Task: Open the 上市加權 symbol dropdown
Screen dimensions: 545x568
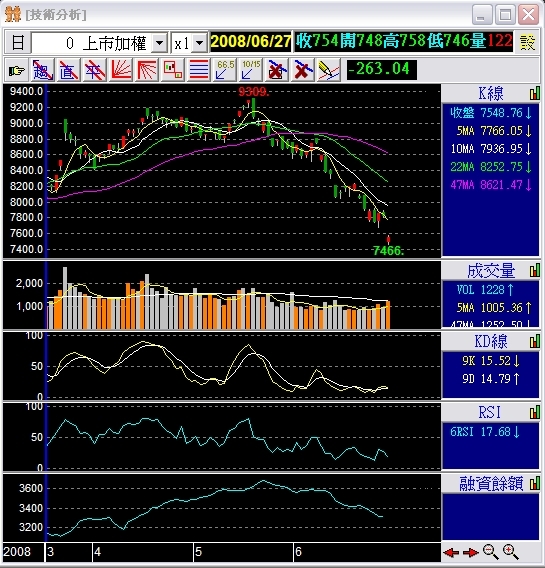Action: point(159,43)
